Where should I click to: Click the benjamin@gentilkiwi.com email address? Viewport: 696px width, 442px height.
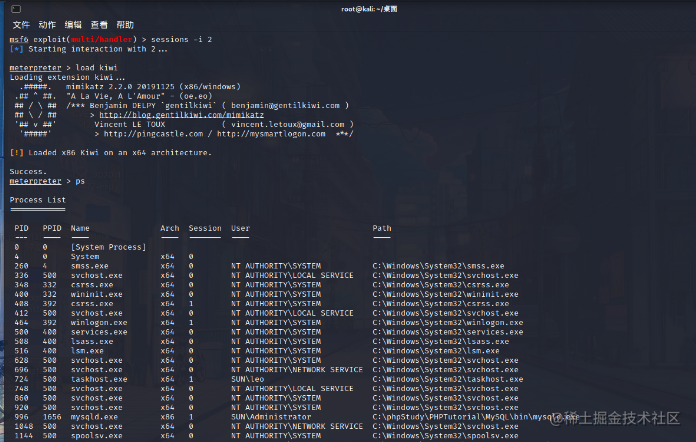tap(285, 106)
